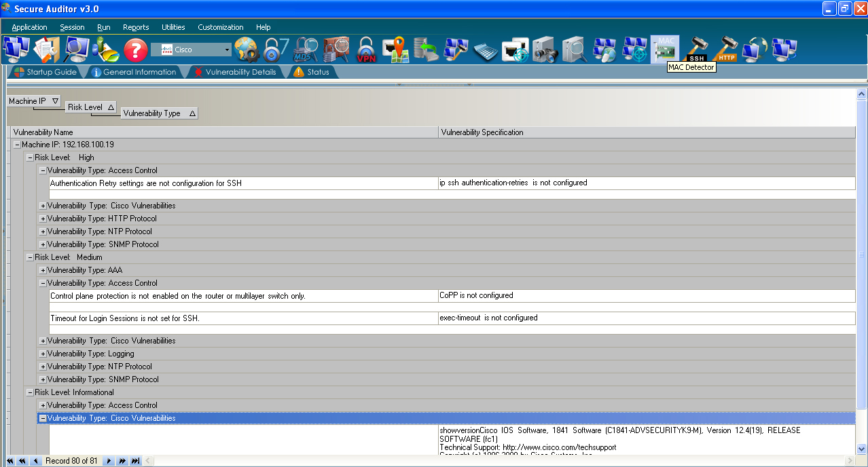The height and width of the screenshot is (467, 868).
Task: Click the Vulnerability Type grouping header
Action: coord(160,113)
